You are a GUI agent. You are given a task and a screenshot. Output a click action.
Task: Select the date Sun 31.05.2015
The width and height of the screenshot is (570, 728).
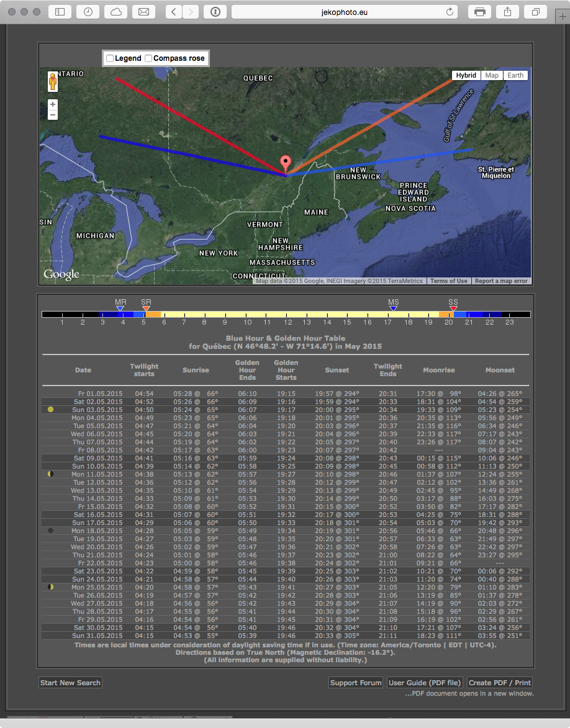(x=97, y=636)
